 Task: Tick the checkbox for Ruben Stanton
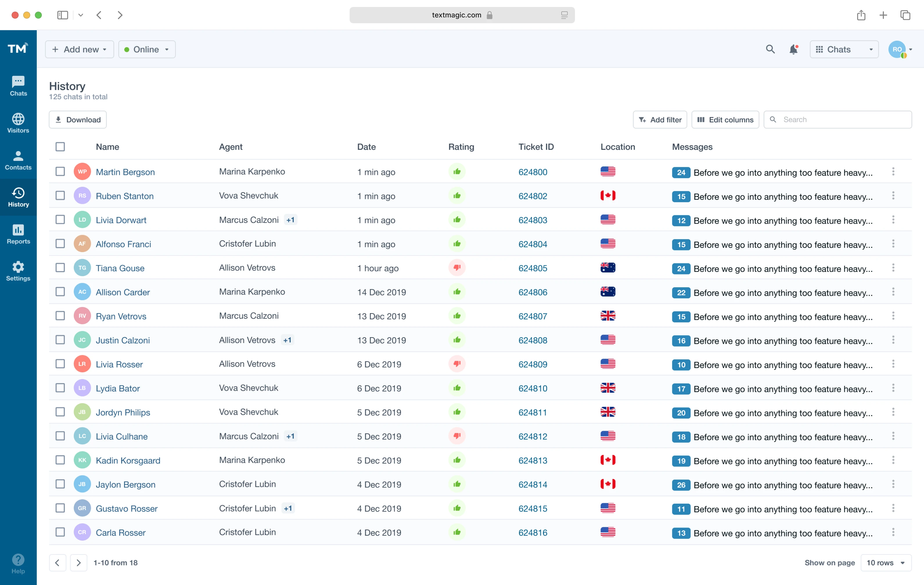tap(60, 195)
